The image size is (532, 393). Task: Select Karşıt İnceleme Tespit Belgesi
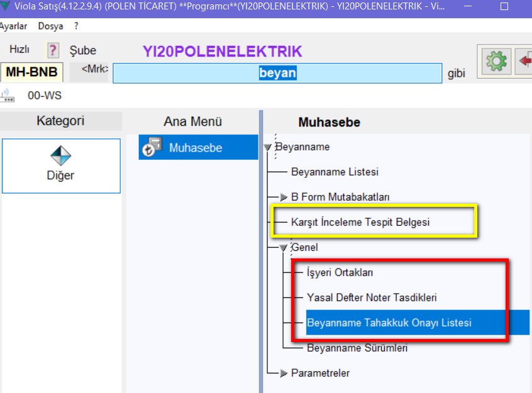pyautogui.click(x=360, y=223)
